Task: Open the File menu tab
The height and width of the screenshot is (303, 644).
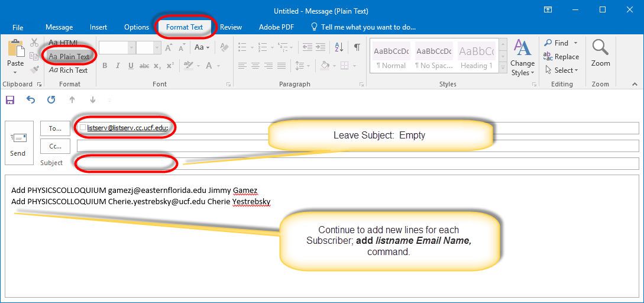Action: [x=18, y=27]
